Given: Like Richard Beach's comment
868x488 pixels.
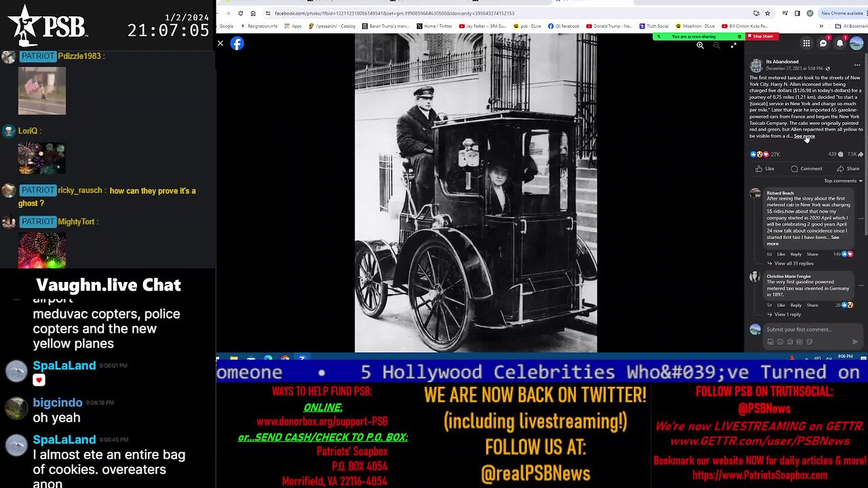Looking at the screenshot, I should (x=781, y=254).
